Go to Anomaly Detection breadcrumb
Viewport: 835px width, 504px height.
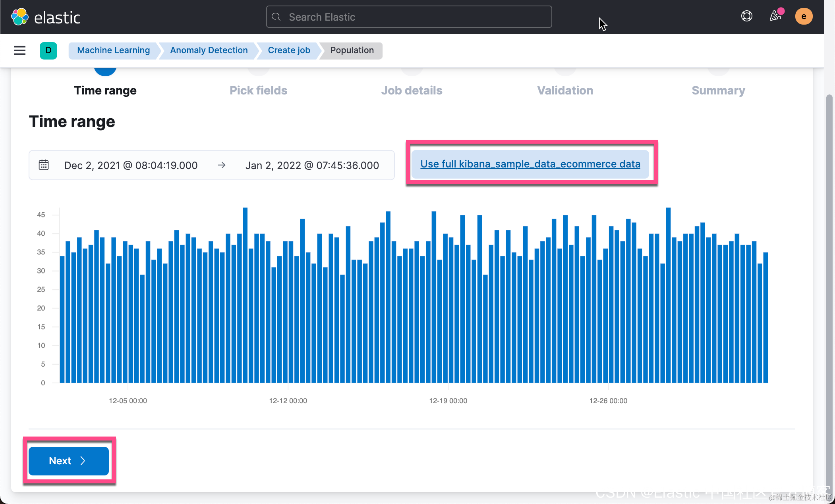click(x=209, y=50)
